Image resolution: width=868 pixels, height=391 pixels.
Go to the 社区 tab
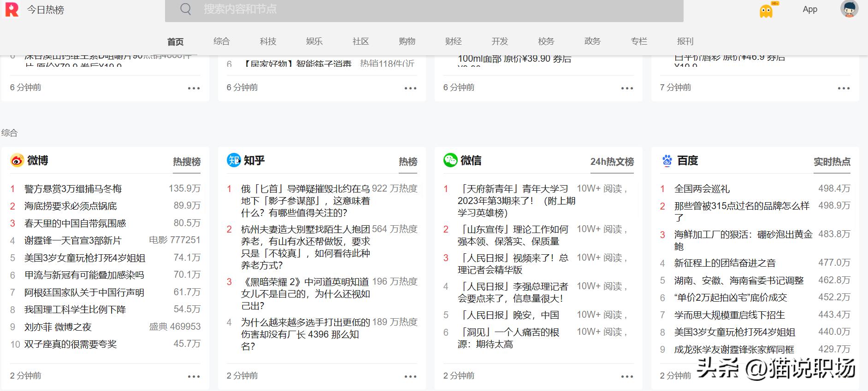point(360,41)
